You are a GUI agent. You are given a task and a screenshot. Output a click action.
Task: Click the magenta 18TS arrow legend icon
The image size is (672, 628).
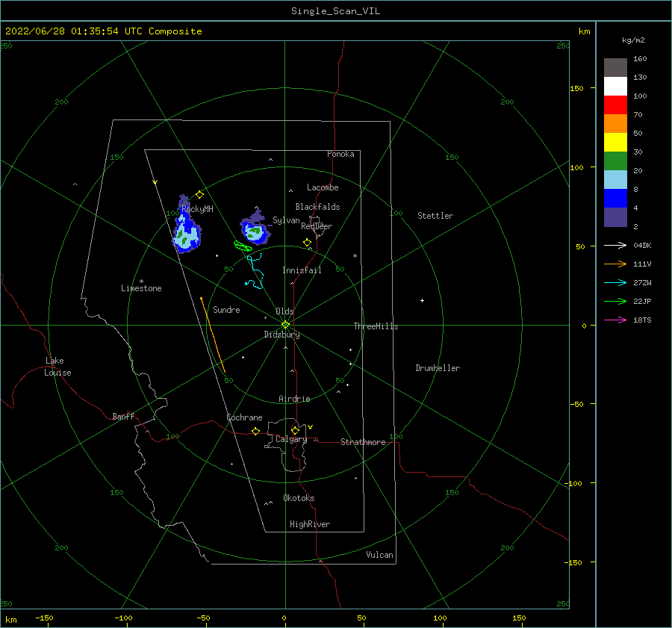point(615,320)
